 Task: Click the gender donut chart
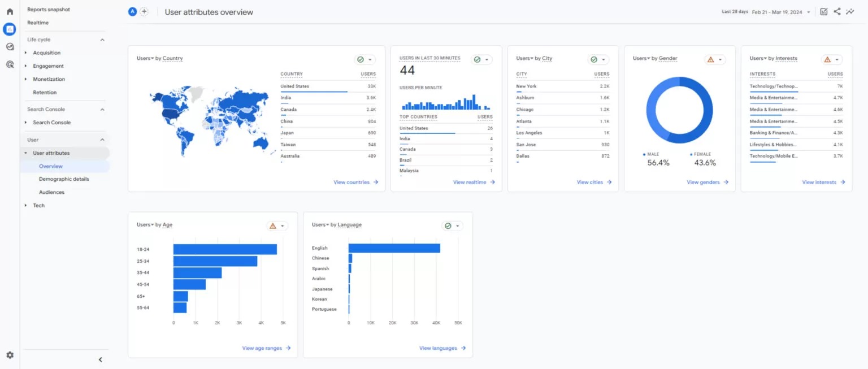pos(680,110)
